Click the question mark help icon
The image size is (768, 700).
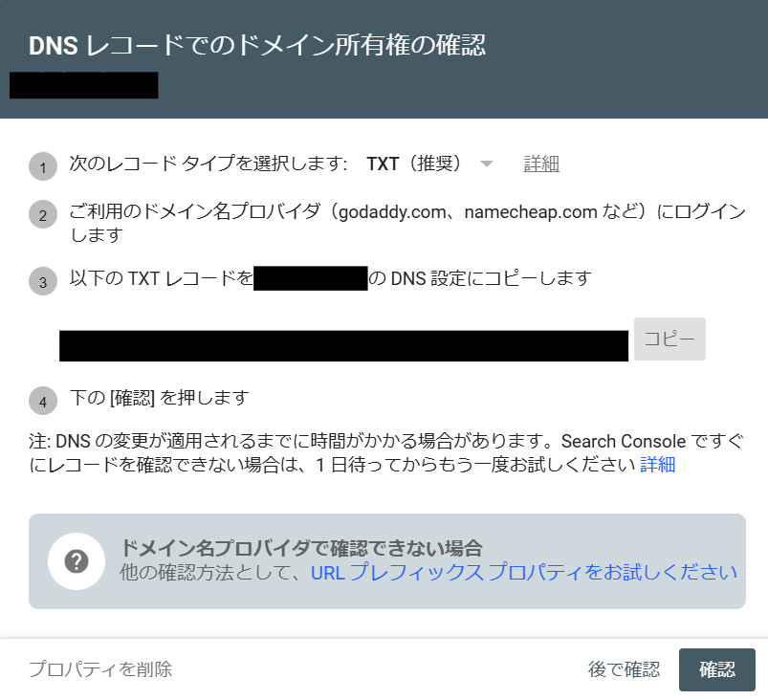(77, 561)
